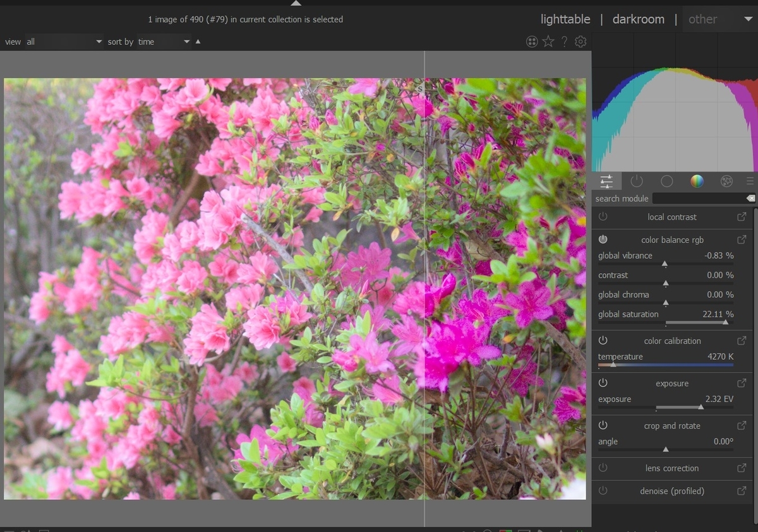Switch to lighttable view
The width and height of the screenshot is (758, 532).
click(565, 19)
